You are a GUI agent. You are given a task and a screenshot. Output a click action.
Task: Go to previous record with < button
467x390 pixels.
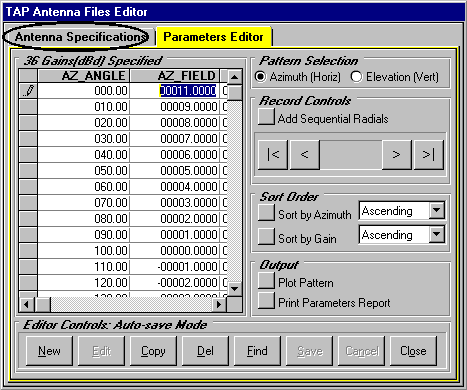305,155
